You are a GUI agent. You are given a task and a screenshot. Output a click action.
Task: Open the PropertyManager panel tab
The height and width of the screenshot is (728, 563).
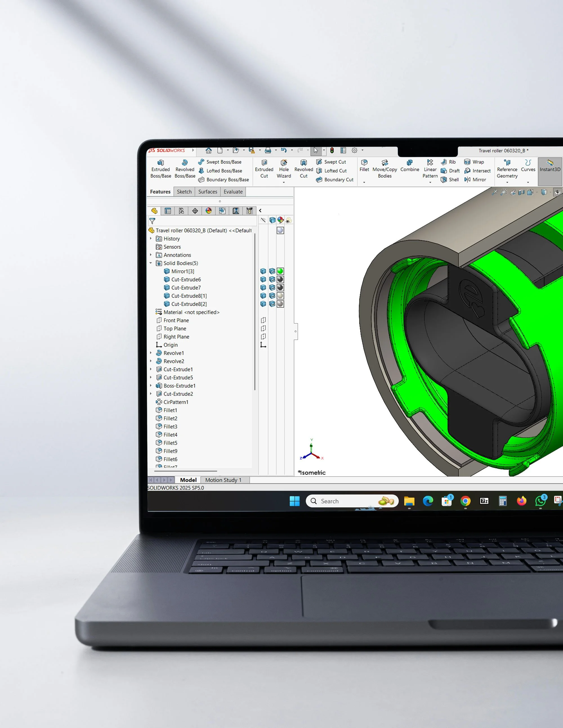click(x=168, y=211)
